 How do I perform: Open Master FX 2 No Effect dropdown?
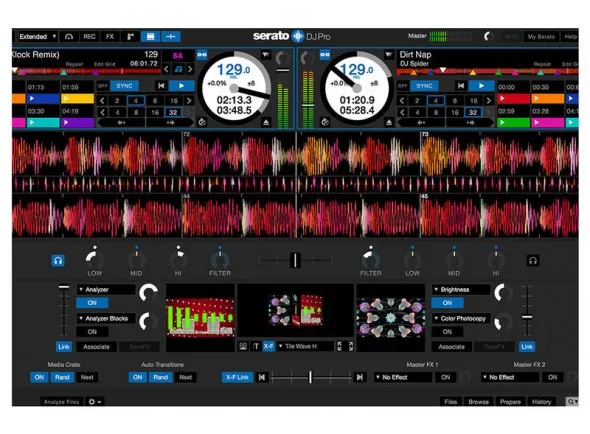[x=509, y=377]
